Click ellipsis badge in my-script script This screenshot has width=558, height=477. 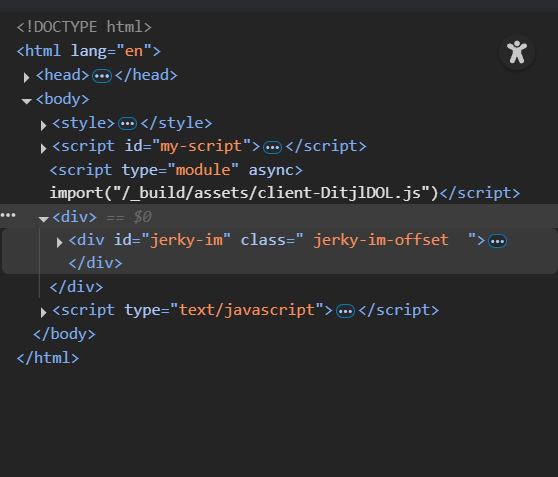tap(273, 147)
